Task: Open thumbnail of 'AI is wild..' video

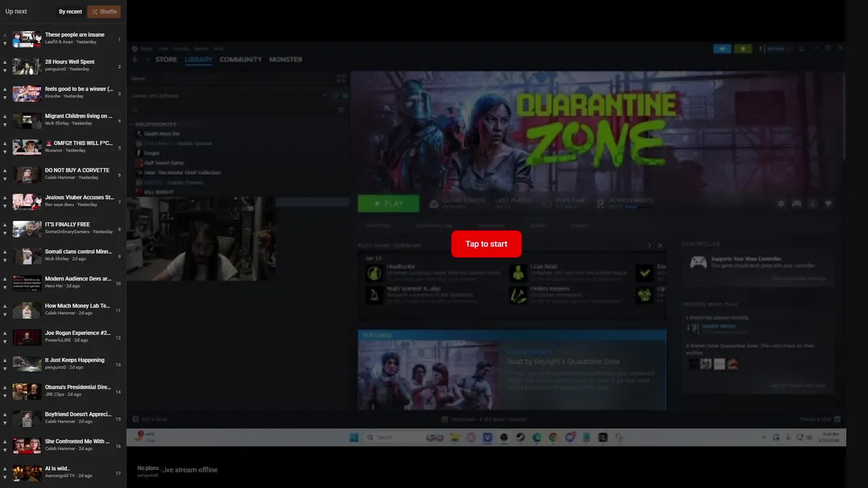Action: pyautogui.click(x=27, y=472)
